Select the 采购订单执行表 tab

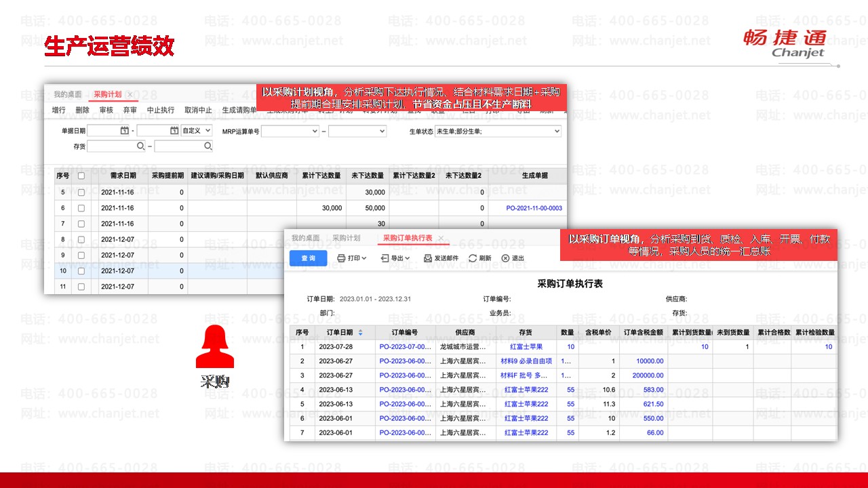408,238
